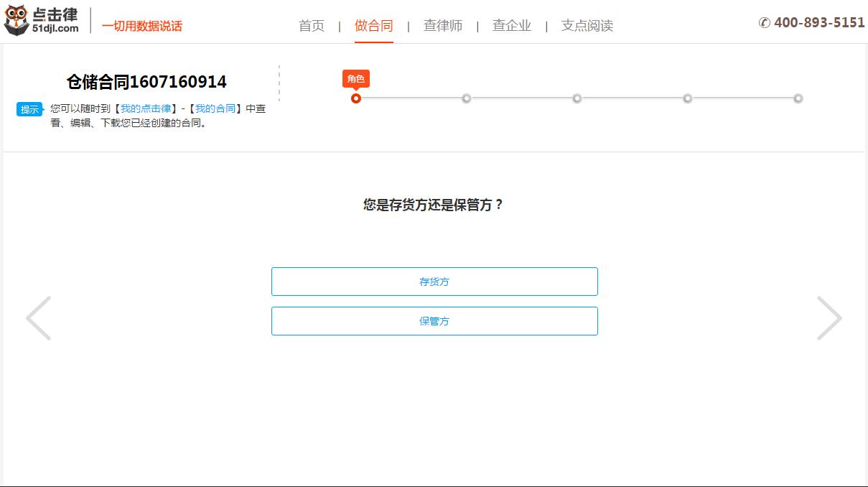Open the 查企业 navigation item
868x487 pixels.
click(x=511, y=25)
